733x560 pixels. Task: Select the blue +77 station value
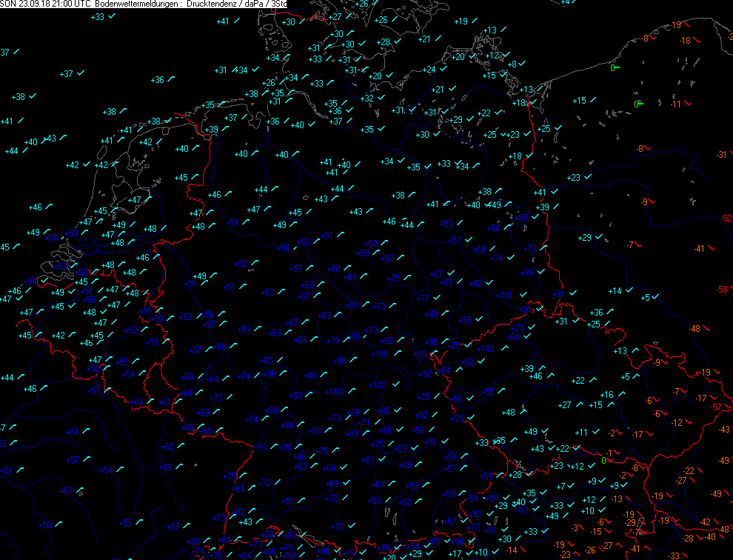click(423, 298)
